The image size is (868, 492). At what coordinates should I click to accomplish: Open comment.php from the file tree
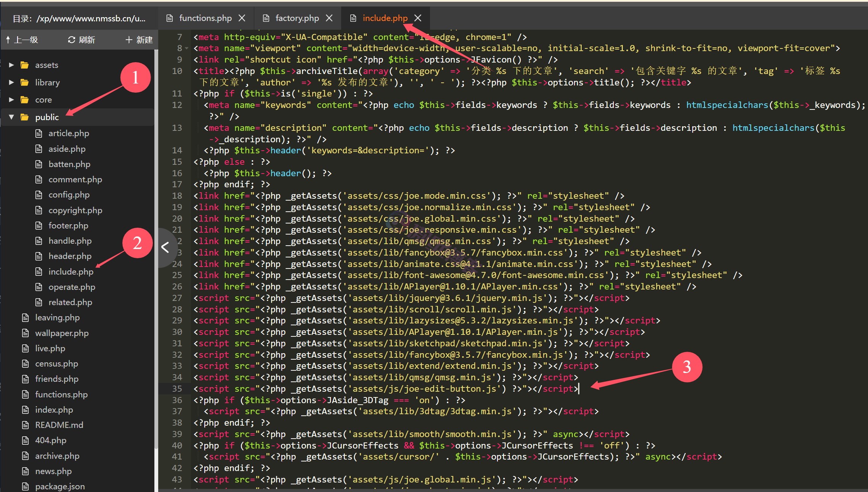[x=75, y=179]
